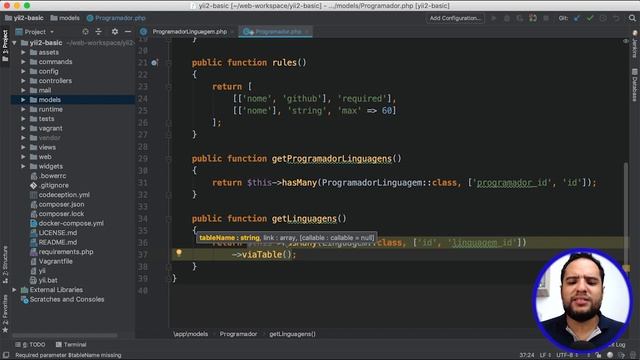This screenshot has width=640, height=360.
Task: Open the TODO tool window tab
Action: pos(31,344)
